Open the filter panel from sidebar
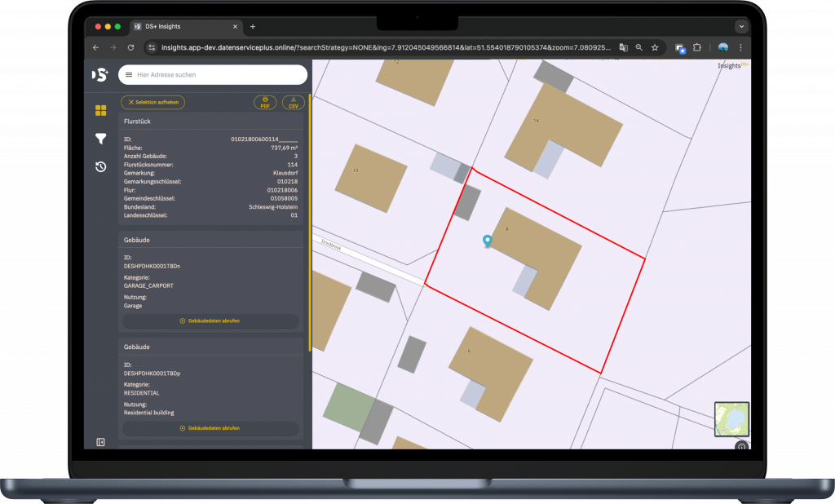 (100, 139)
